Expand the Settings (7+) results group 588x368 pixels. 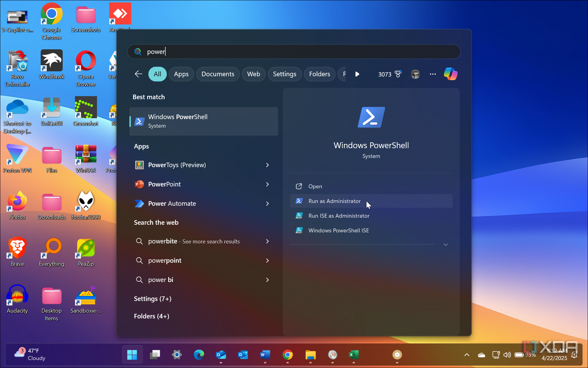click(x=153, y=299)
